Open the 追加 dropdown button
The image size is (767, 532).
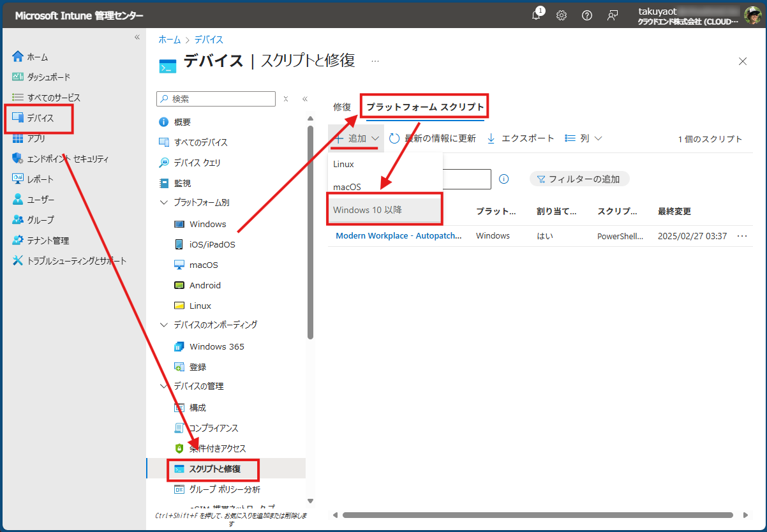coord(357,138)
